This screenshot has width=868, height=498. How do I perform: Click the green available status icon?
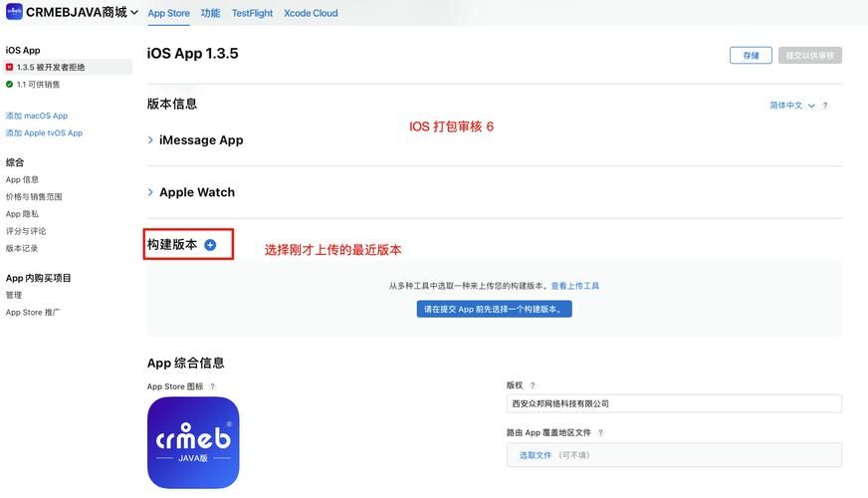click(9, 85)
